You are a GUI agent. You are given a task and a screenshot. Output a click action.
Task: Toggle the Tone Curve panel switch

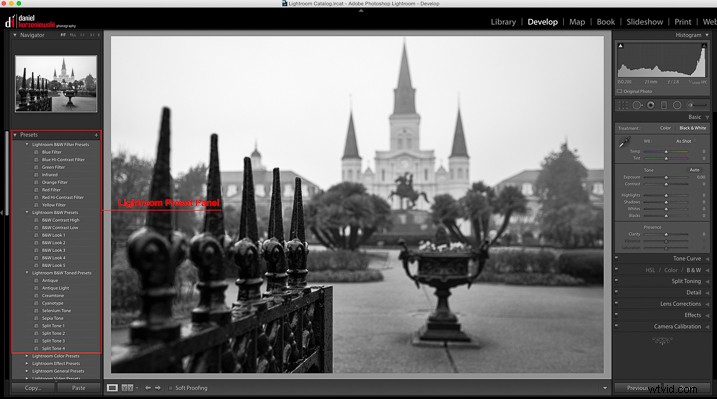(x=617, y=258)
